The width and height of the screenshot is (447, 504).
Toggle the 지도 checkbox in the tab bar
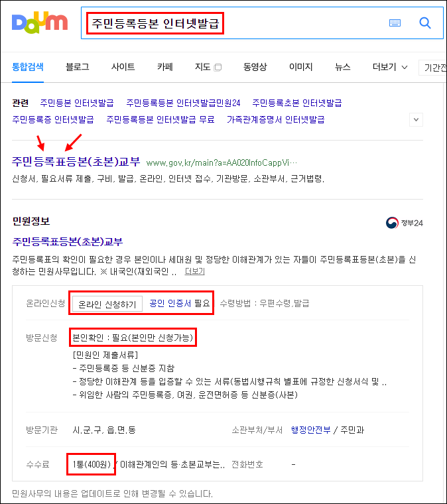(218, 67)
